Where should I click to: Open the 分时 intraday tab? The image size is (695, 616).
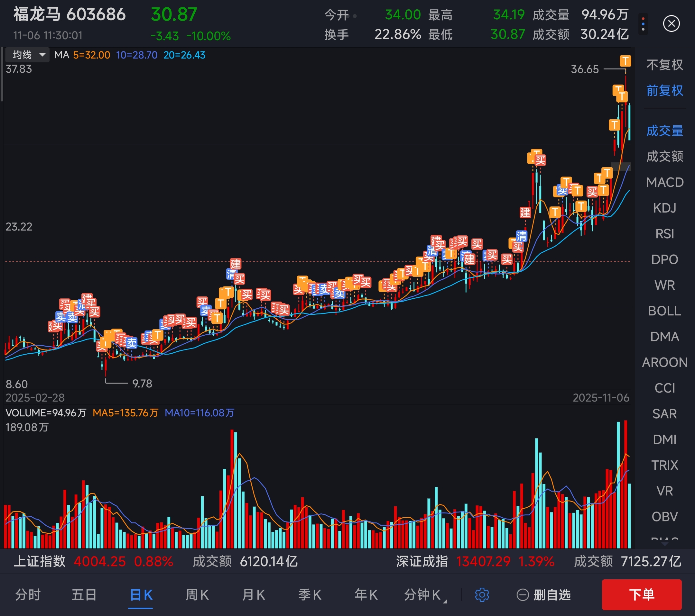(28, 595)
